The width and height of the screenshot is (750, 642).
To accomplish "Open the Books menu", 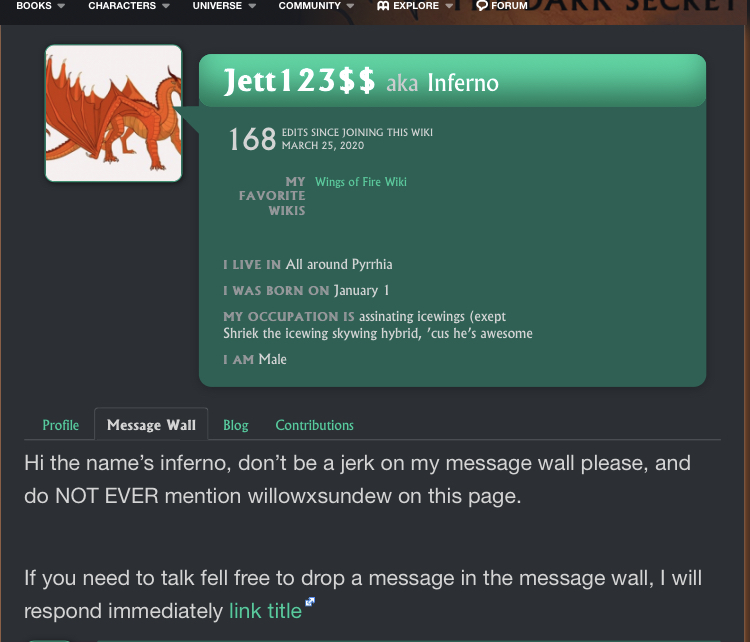I will tap(34, 6).
